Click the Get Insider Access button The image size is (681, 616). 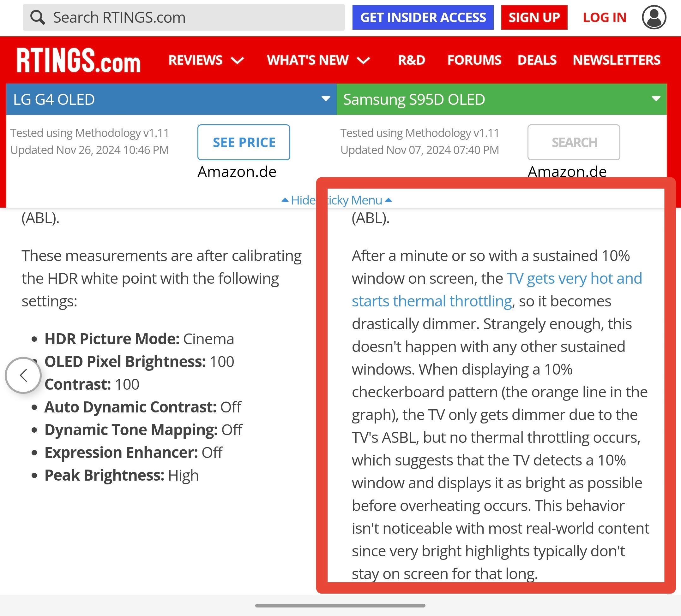423,17
